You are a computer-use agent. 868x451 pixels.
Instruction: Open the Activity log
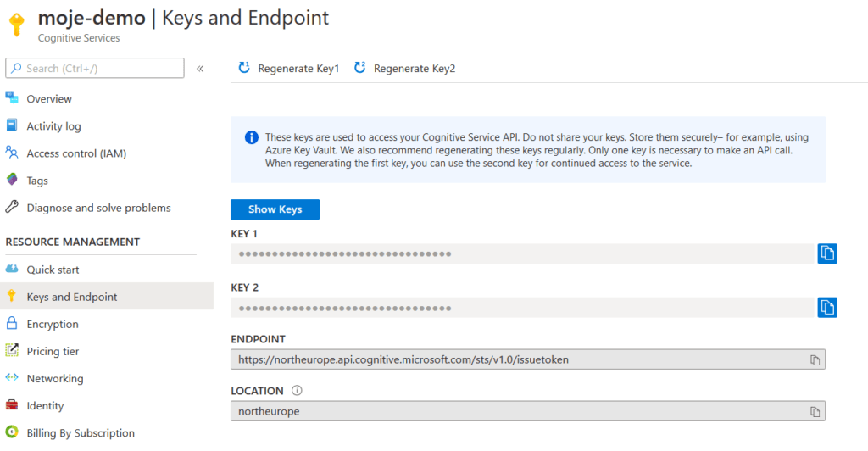point(53,126)
